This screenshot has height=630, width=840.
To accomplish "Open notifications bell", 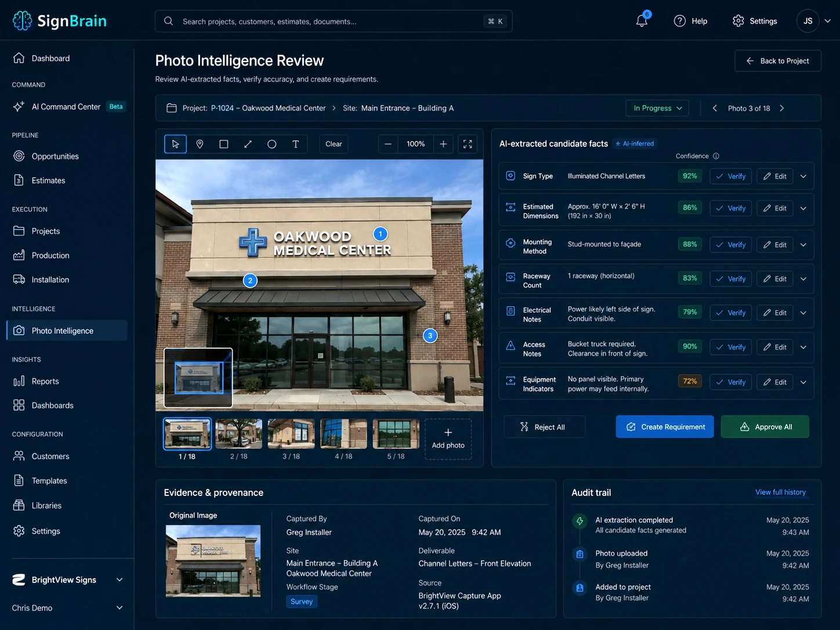I will point(642,21).
